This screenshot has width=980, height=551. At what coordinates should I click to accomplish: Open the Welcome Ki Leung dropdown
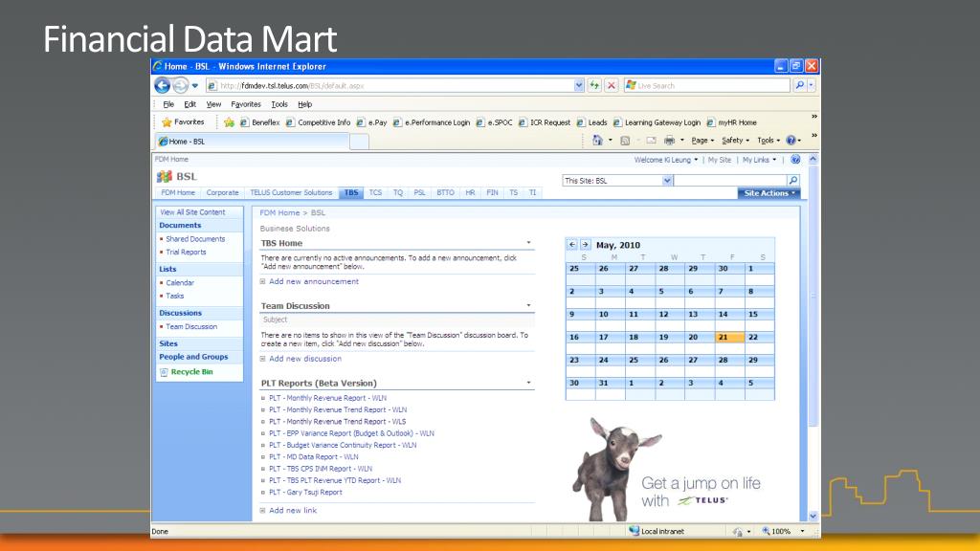[666, 160]
